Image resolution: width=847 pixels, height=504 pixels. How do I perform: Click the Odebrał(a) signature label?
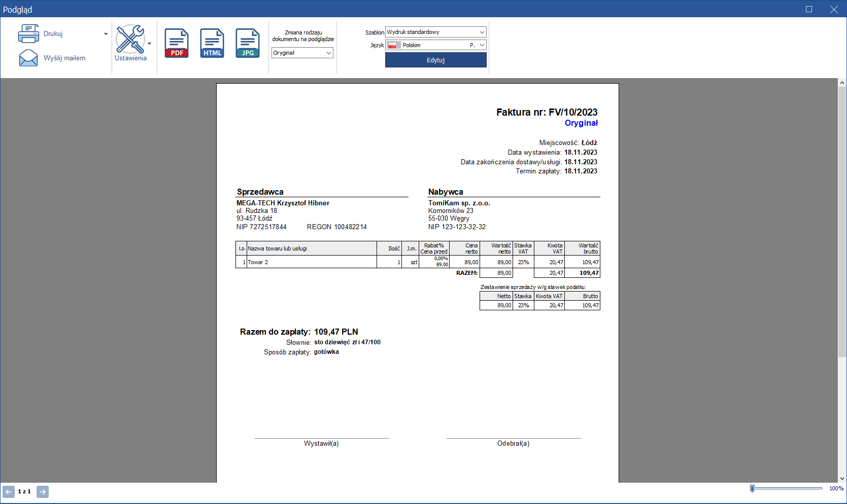[514, 443]
